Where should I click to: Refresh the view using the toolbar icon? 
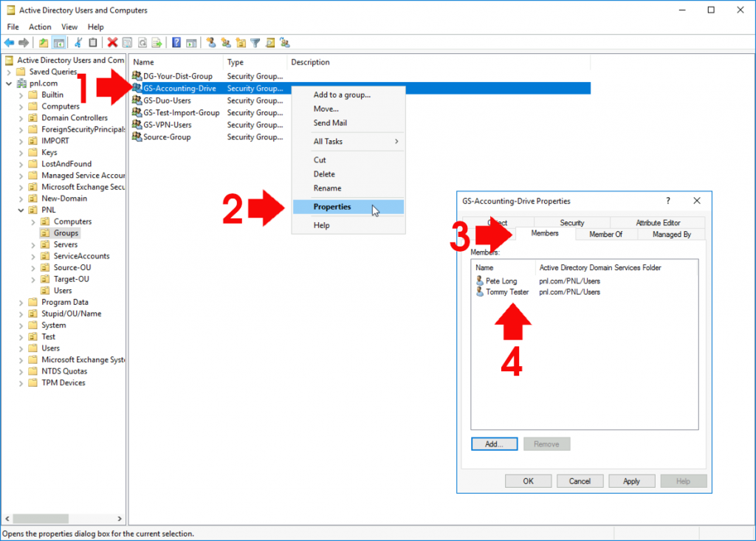(x=142, y=42)
